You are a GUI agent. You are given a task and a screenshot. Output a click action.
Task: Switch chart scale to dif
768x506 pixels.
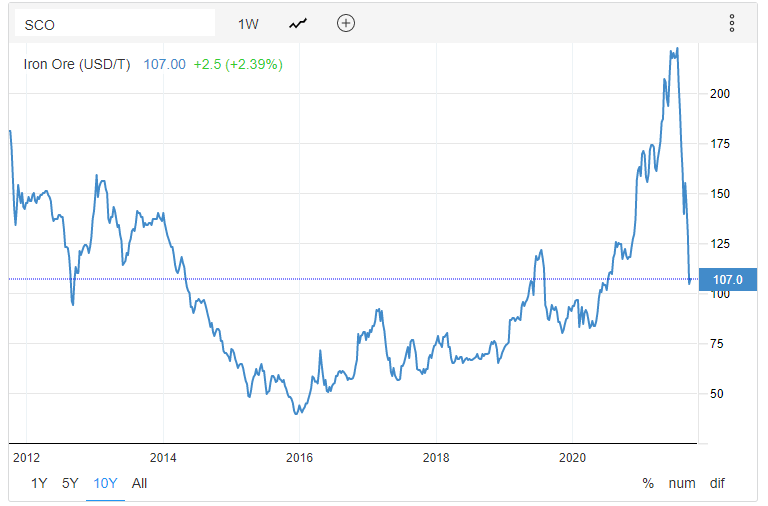[717, 483]
